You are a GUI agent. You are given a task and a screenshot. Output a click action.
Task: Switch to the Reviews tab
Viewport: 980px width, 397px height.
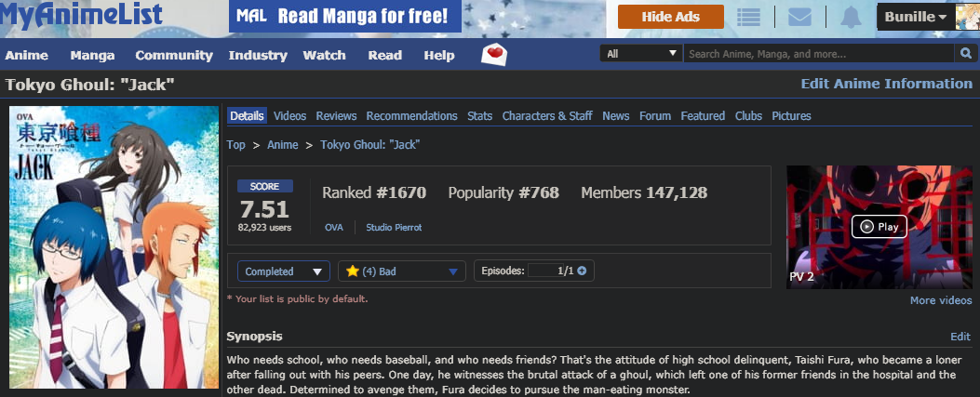pyautogui.click(x=336, y=116)
